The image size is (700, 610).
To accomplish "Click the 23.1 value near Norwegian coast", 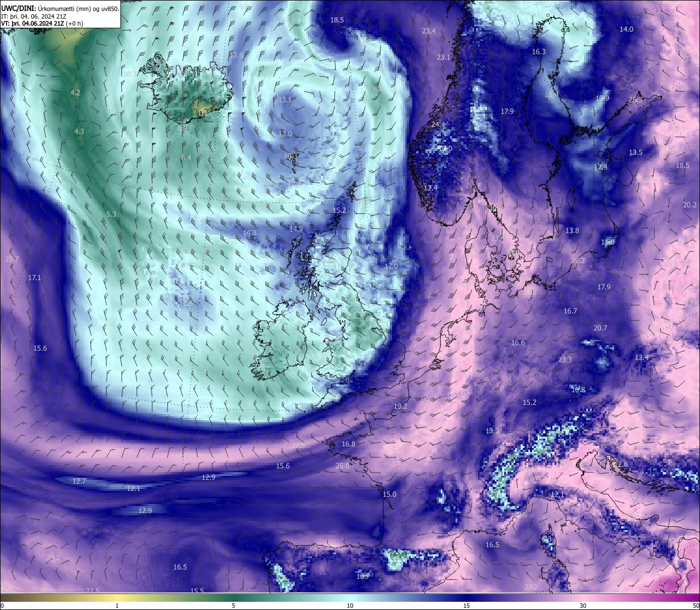I will [444, 57].
